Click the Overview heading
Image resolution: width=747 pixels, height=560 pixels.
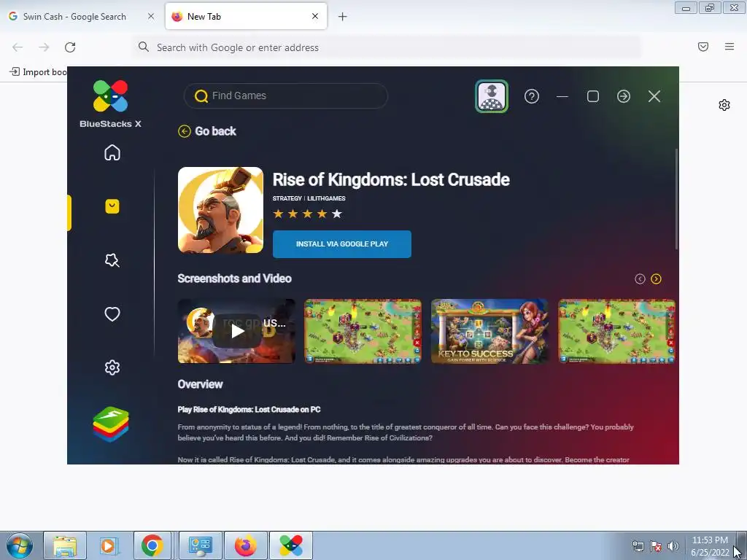[x=200, y=384]
